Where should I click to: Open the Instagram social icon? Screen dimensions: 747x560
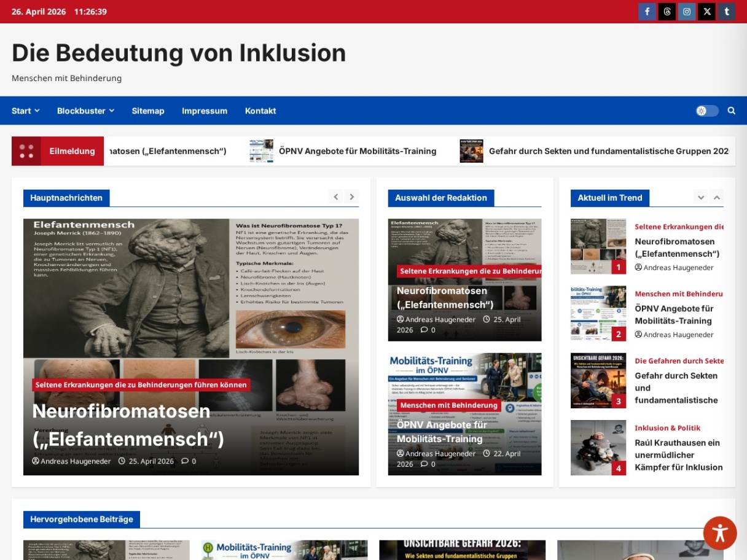tap(686, 11)
